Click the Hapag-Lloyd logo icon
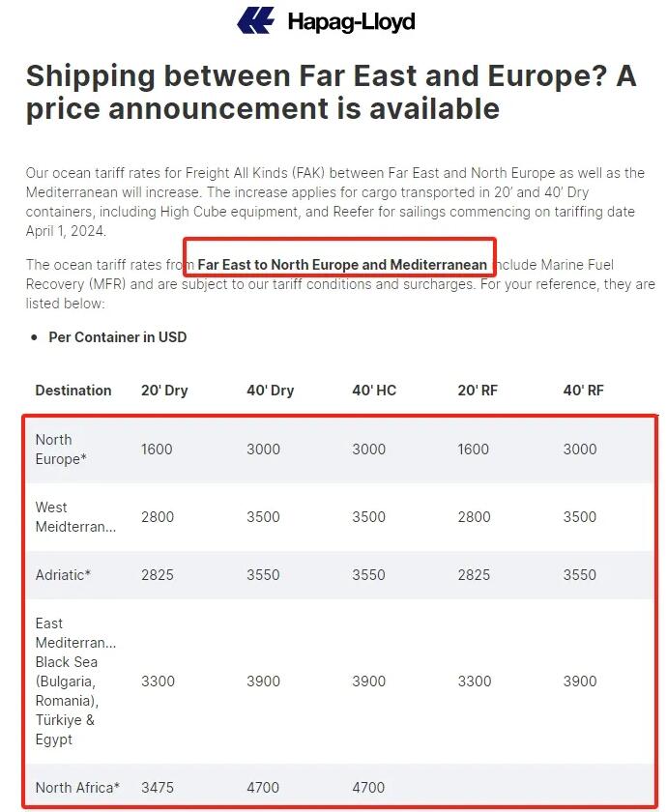 [x=255, y=20]
